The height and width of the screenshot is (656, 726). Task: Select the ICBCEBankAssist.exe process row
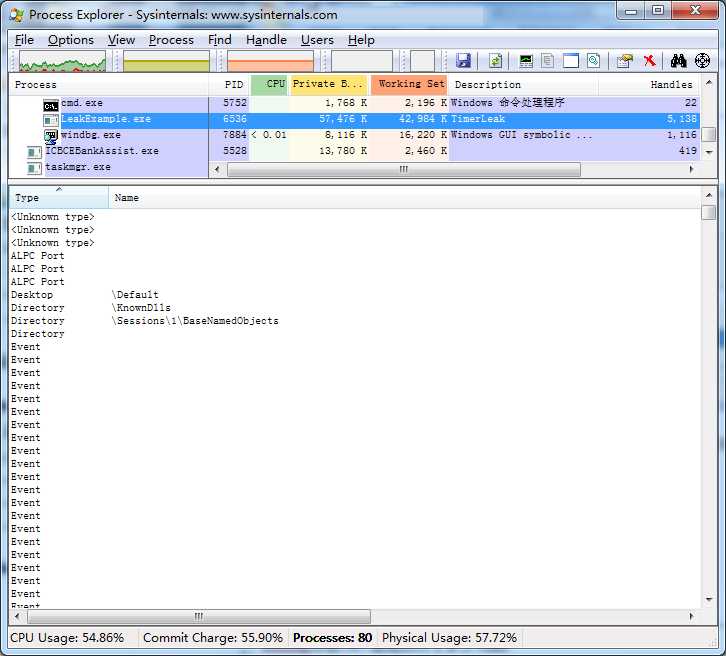[x=354, y=151]
